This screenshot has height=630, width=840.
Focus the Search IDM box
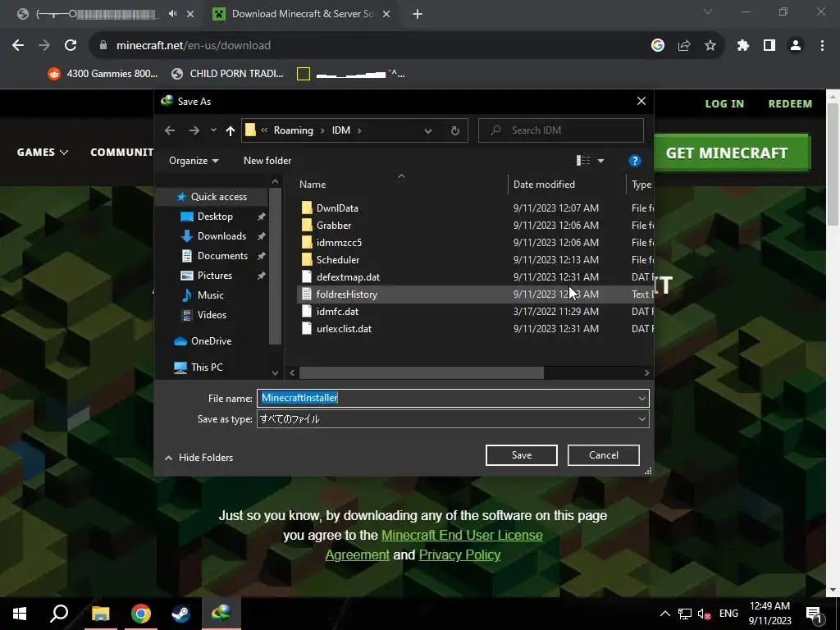tap(561, 130)
